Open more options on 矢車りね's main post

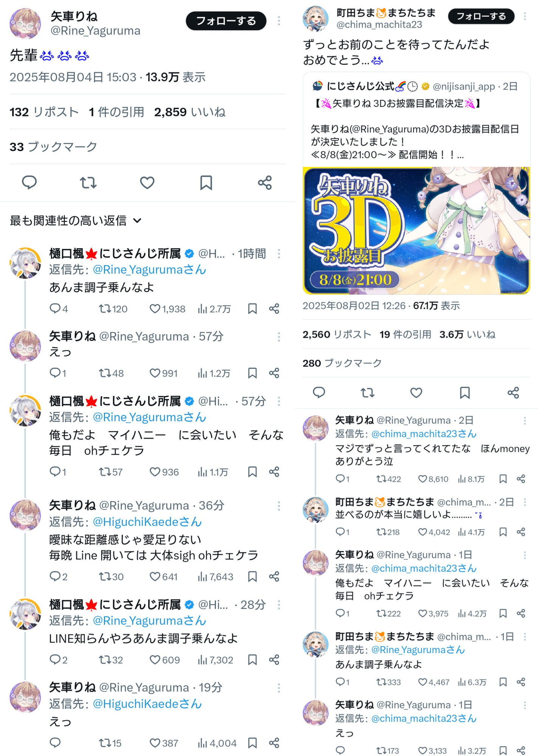tap(279, 21)
